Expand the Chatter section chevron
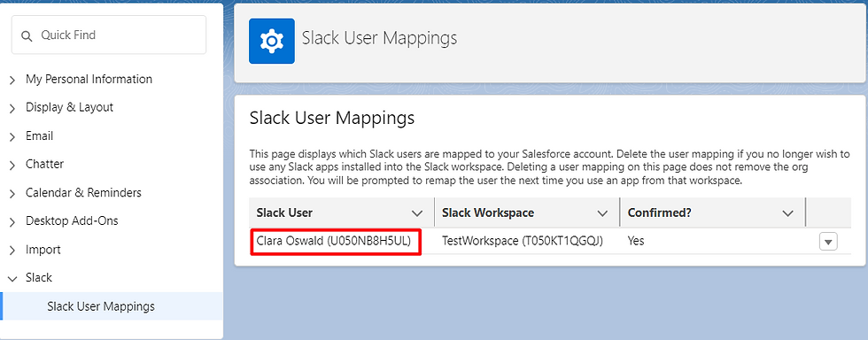Viewport: 868px width, 340px height. tap(12, 165)
